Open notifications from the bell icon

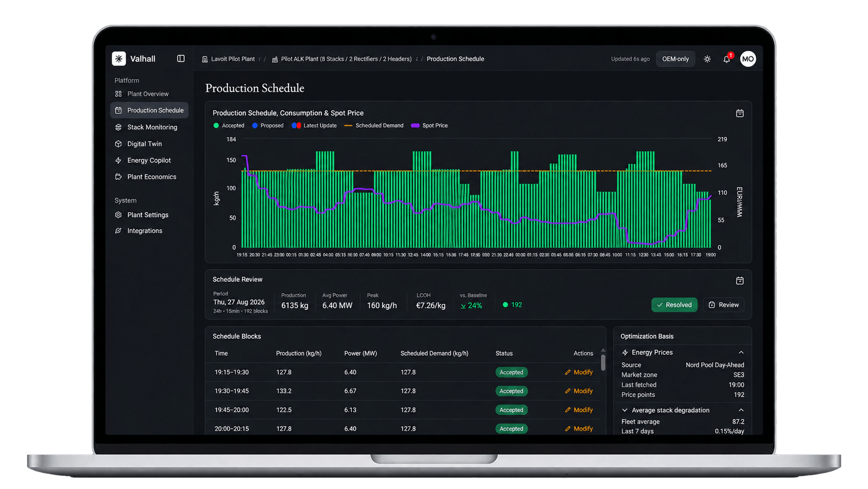pyautogui.click(x=727, y=59)
